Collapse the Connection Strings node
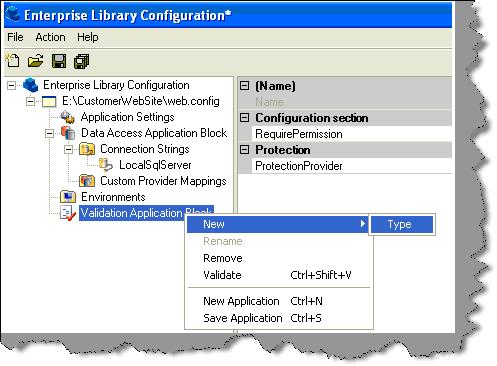The image size is (497, 366). (68, 149)
